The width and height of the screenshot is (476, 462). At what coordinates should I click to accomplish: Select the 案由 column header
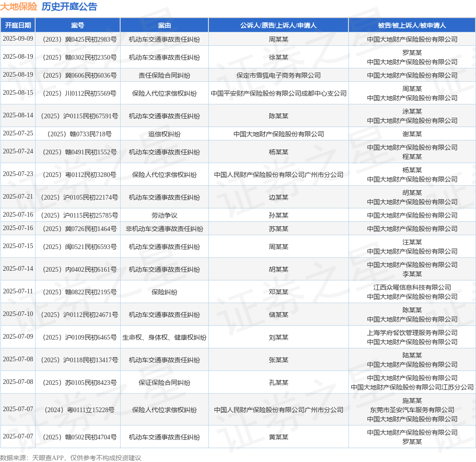click(164, 25)
